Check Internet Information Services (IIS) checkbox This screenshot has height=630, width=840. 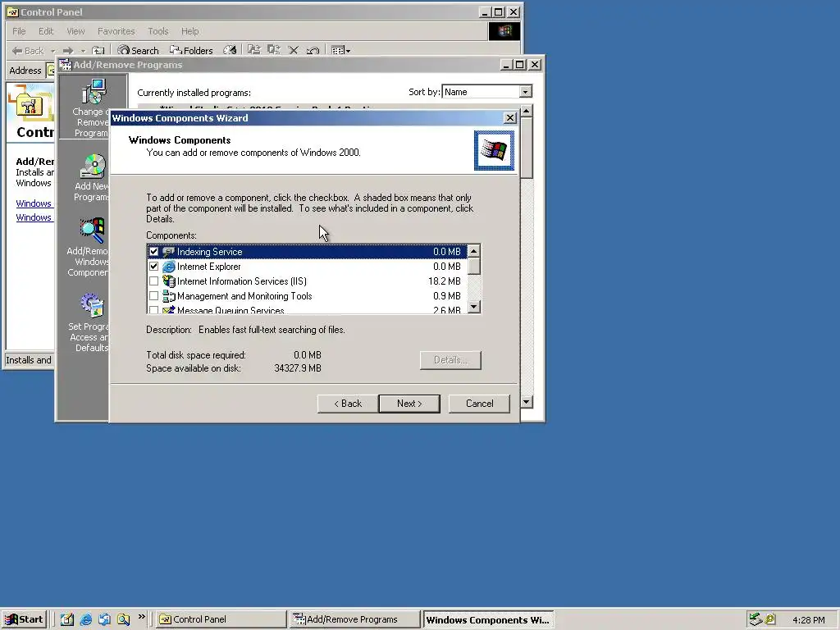(153, 281)
